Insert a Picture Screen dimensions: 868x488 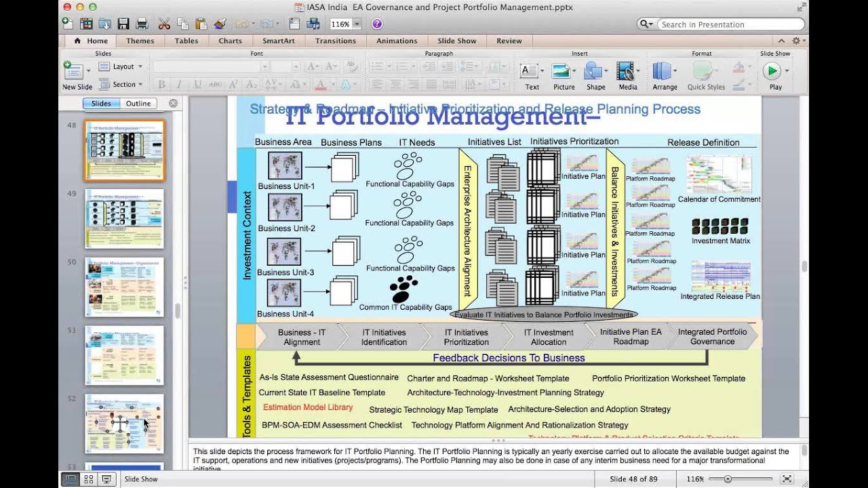561,70
